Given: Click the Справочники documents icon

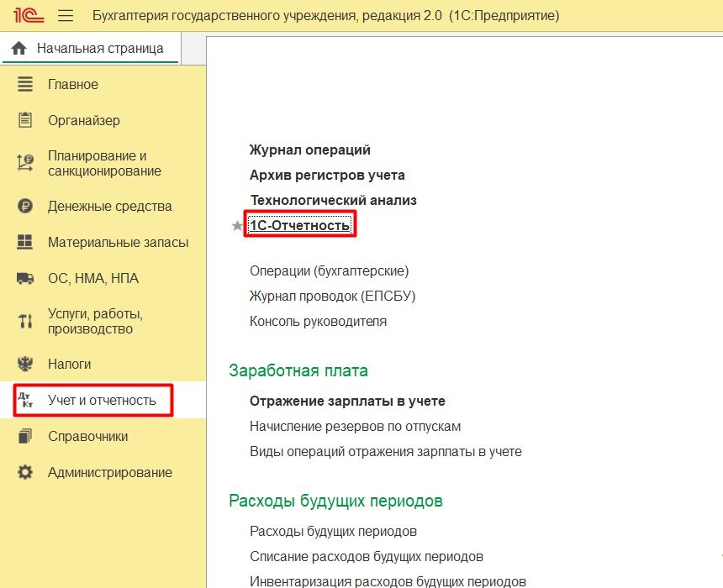Looking at the screenshot, I should tap(25, 436).
